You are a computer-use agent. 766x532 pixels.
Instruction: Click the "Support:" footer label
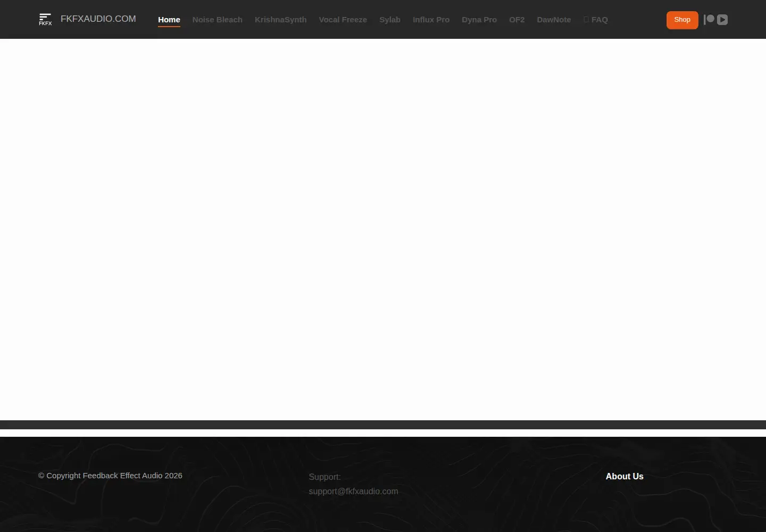tap(324, 477)
